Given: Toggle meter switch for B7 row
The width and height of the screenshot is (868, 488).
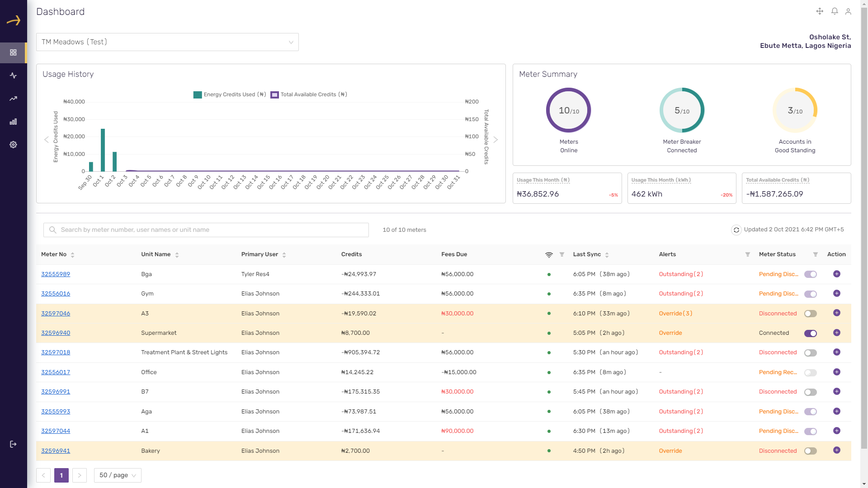Looking at the screenshot, I should pos(811,392).
